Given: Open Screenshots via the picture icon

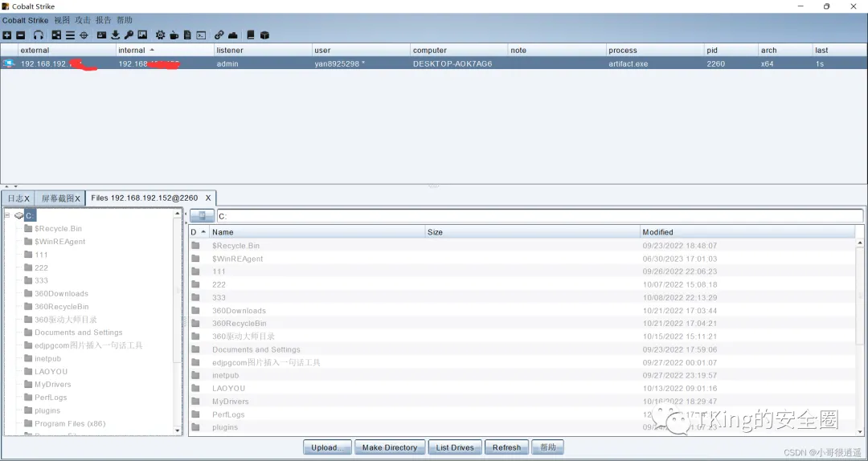Looking at the screenshot, I should coord(142,35).
